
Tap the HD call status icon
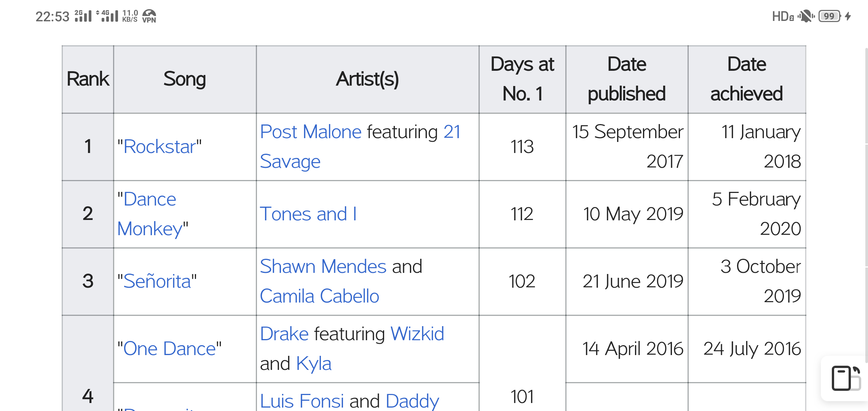pyautogui.click(x=783, y=16)
